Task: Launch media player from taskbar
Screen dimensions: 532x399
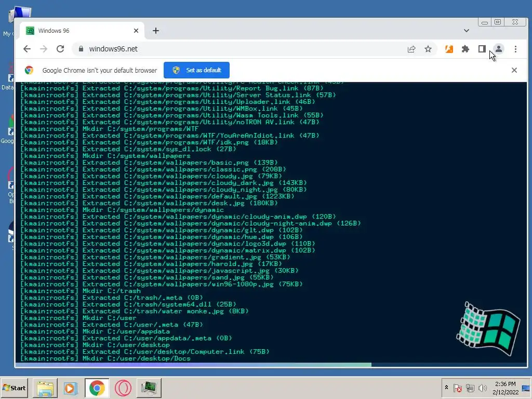Action: pyautogui.click(x=71, y=388)
